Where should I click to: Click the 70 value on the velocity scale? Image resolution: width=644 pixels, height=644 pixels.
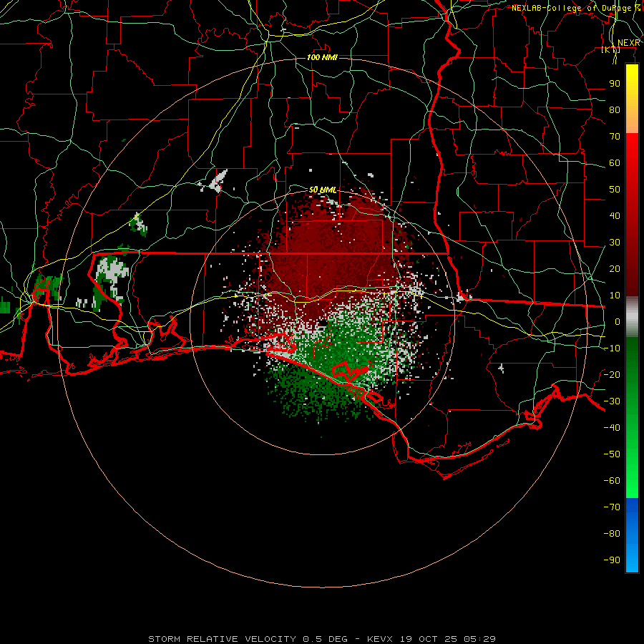click(615, 137)
